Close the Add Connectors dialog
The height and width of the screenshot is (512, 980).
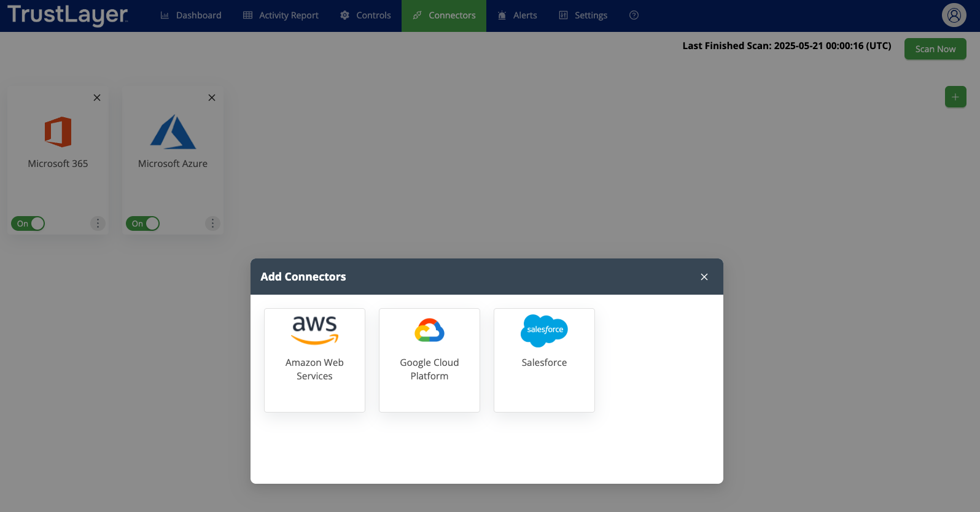point(704,277)
